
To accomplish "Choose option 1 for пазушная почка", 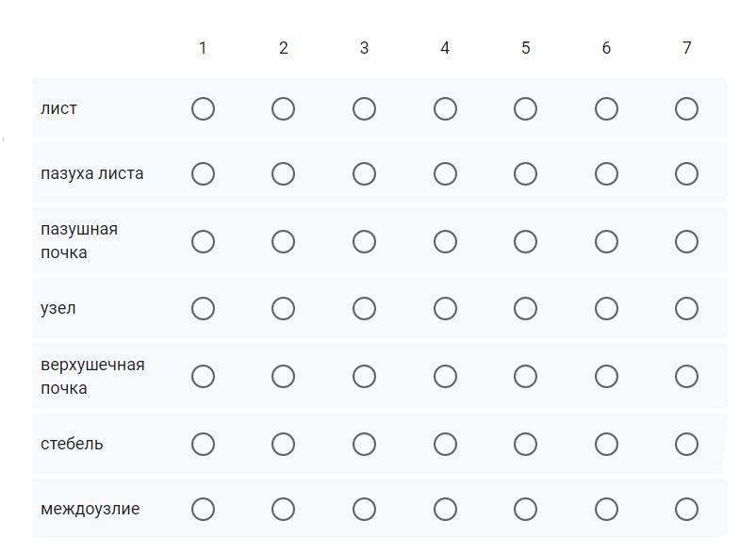I will point(203,242).
